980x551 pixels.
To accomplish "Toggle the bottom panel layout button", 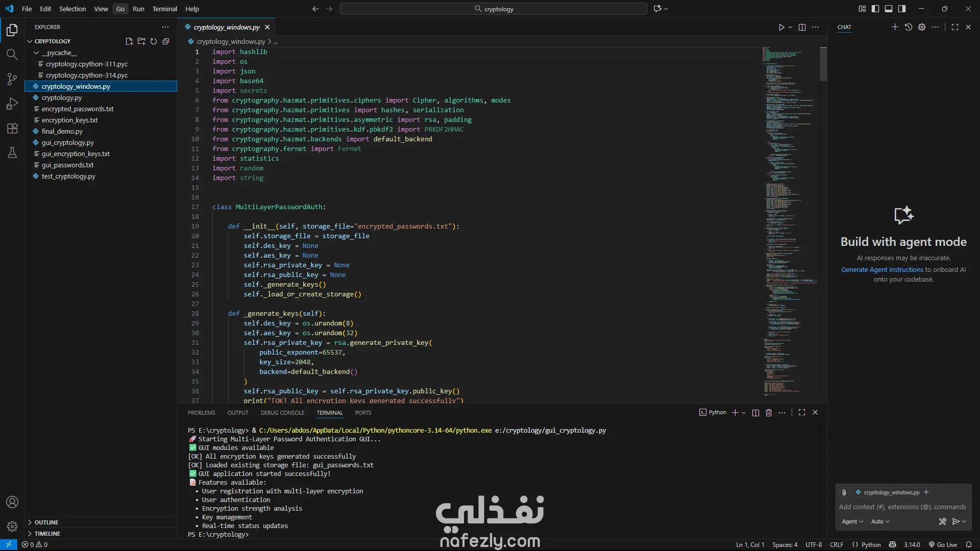I will pyautogui.click(x=889, y=9).
